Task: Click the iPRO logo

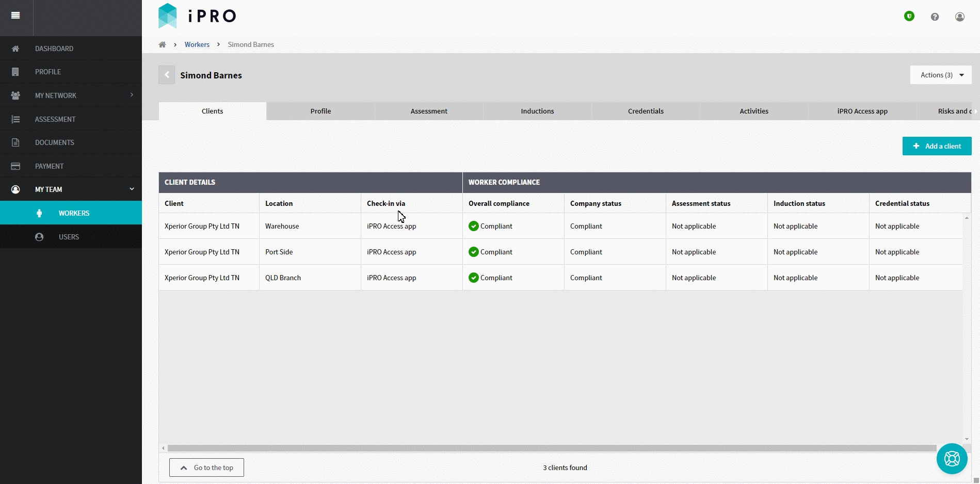Action: coord(197,16)
